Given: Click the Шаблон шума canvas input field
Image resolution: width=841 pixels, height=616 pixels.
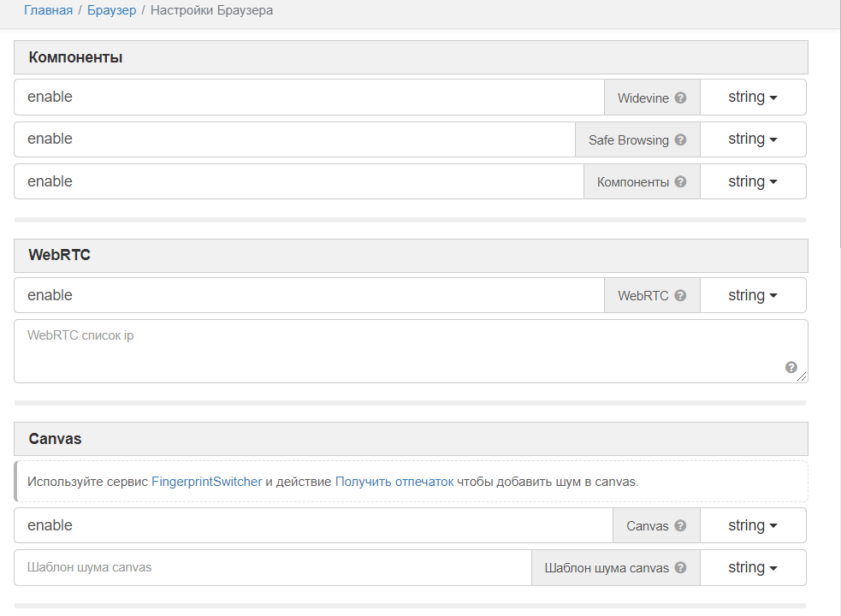Looking at the screenshot, I should pyautogui.click(x=272, y=567).
